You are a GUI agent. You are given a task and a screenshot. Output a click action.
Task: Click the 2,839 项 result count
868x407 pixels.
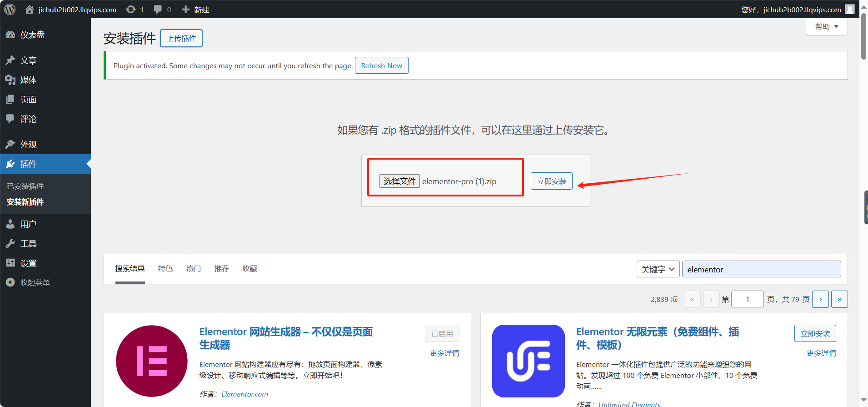pyautogui.click(x=664, y=299)
